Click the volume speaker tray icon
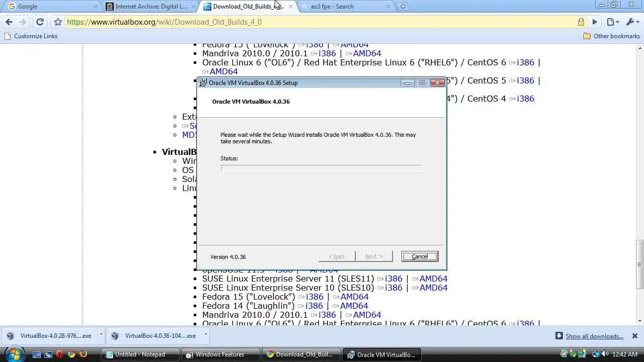The height and width of the screenshot is (362, 644). [605, 354]
